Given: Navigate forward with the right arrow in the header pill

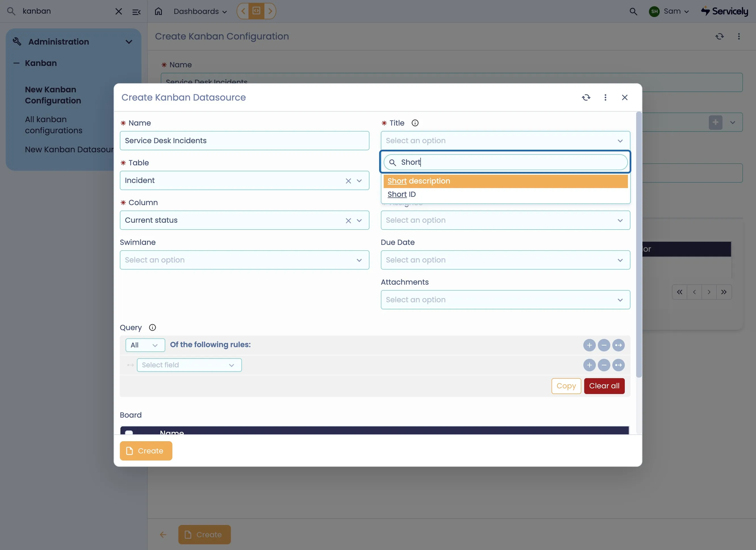Looking at the screenshot, I should (x=270, y=11).
